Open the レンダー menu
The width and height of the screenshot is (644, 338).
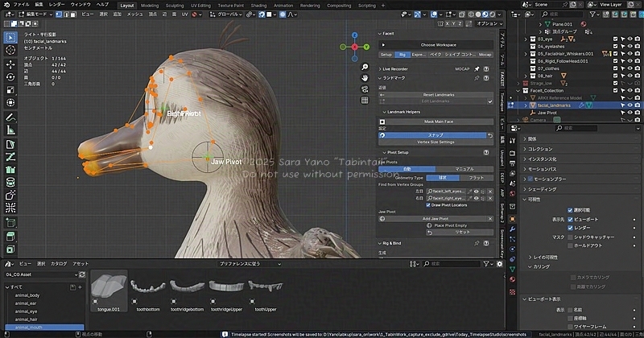(x=56, y=5)
